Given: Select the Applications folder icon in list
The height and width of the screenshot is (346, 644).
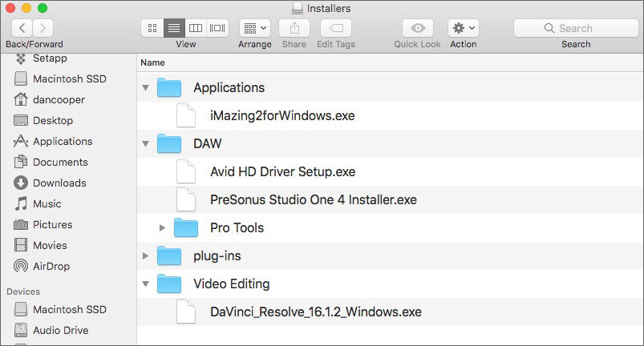Looking at the screenshot, I should click(168, 87).
